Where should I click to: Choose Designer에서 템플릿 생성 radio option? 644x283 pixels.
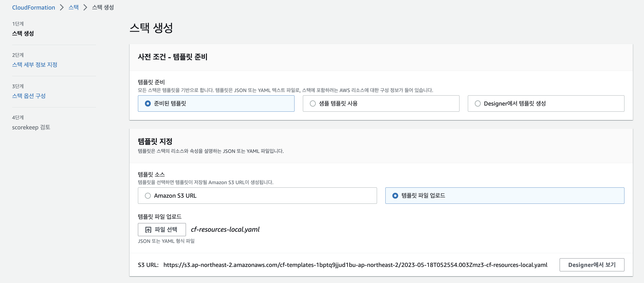tap(546, 103)
